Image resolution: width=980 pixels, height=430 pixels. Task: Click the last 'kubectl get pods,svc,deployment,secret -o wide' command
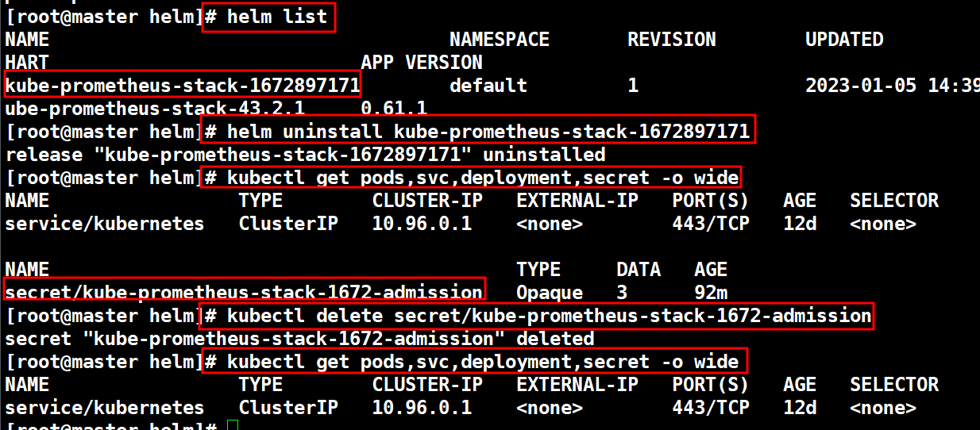pyautogui.click(x=482, y=362)
